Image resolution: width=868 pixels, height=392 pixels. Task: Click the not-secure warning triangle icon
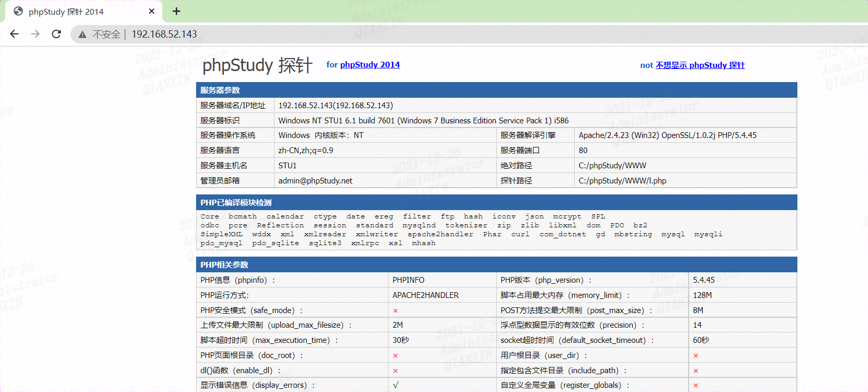point(82,34)
